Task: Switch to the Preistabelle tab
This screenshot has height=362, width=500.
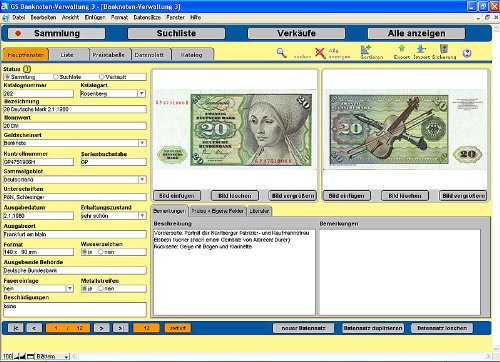Action: click(x=109, y=55)
